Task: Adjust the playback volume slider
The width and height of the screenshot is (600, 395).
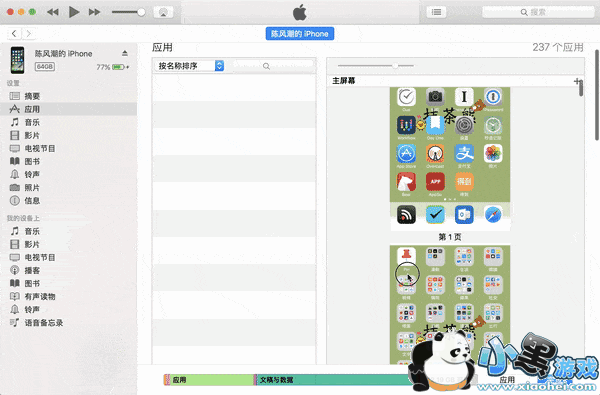Action: [x=128, y=12]
